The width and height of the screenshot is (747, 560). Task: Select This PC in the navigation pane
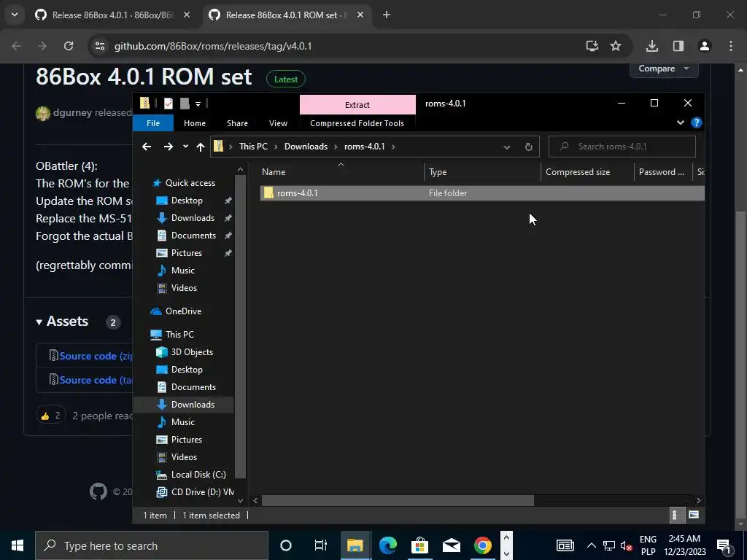click(179, 335)
